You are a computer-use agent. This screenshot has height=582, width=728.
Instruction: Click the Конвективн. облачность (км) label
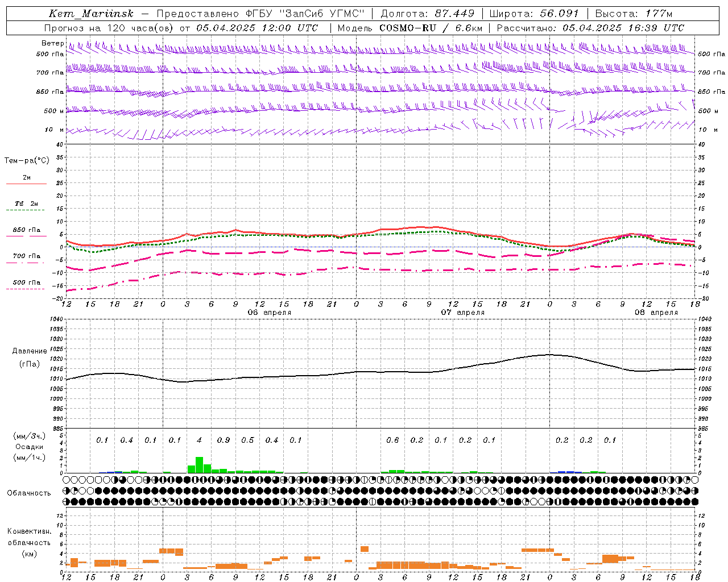pos(29,542)
